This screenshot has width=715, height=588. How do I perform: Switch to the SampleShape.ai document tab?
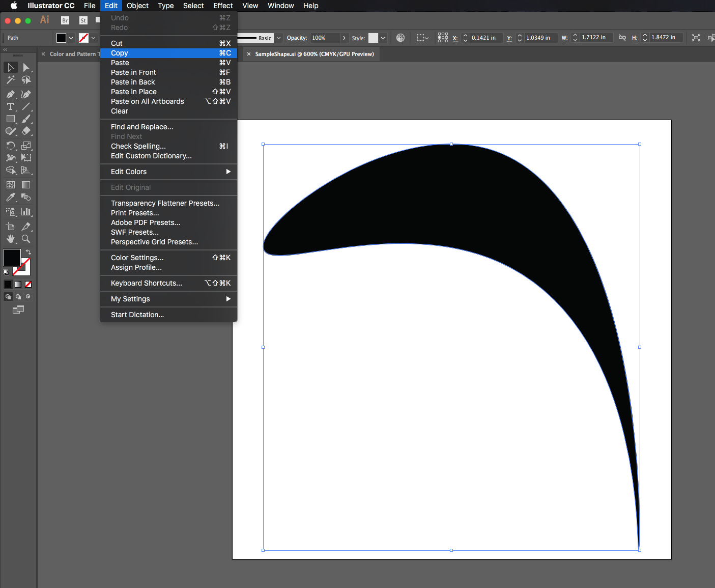tap(314, 54)
